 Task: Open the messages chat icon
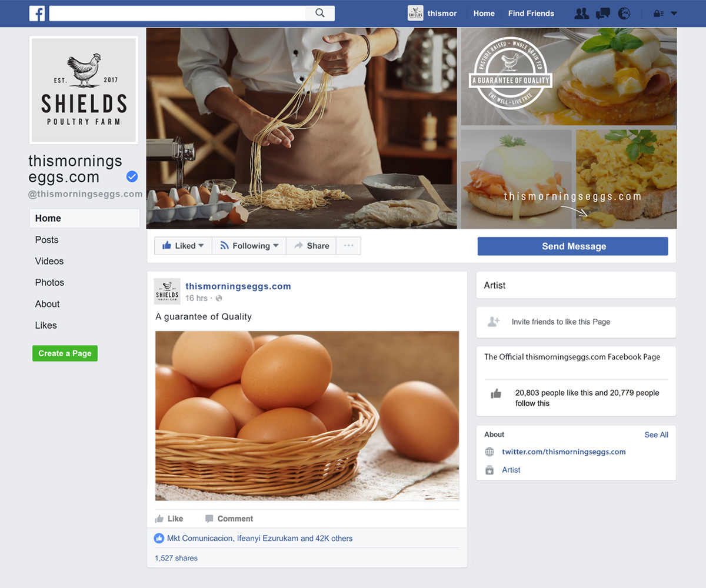click(x=603, y=14)
